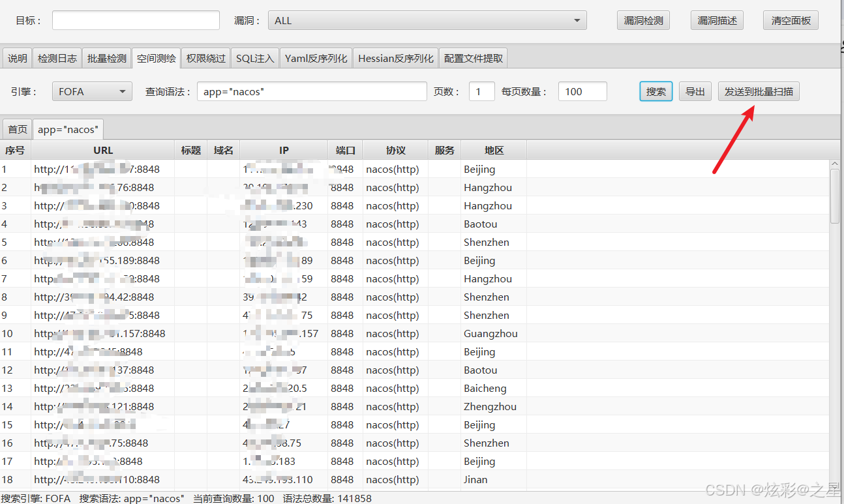
Task: Open the 批量检测 tab
Action: click(x=107, y=58)
